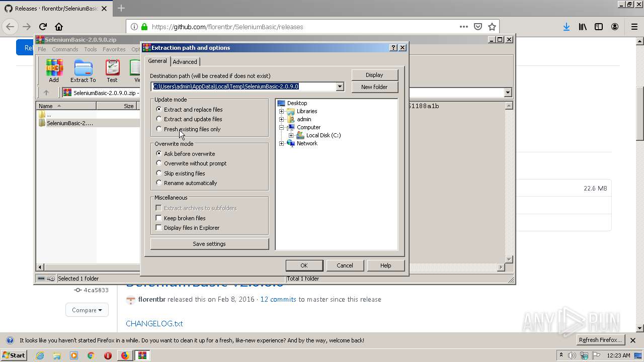Expand Local Disk (C:) tree node
Screen dimensions: 644x362
tap(291, 135)
